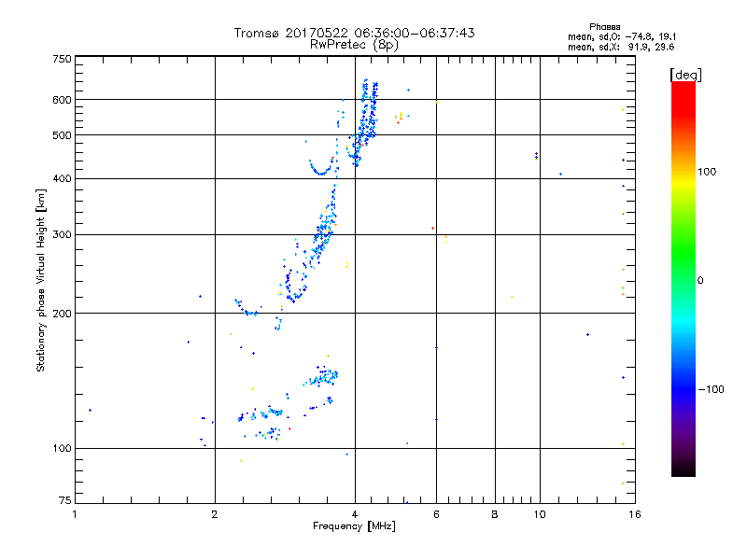747x560 pixels.
Task: Click the y-axis label '750'
Action: click(63, 59)
